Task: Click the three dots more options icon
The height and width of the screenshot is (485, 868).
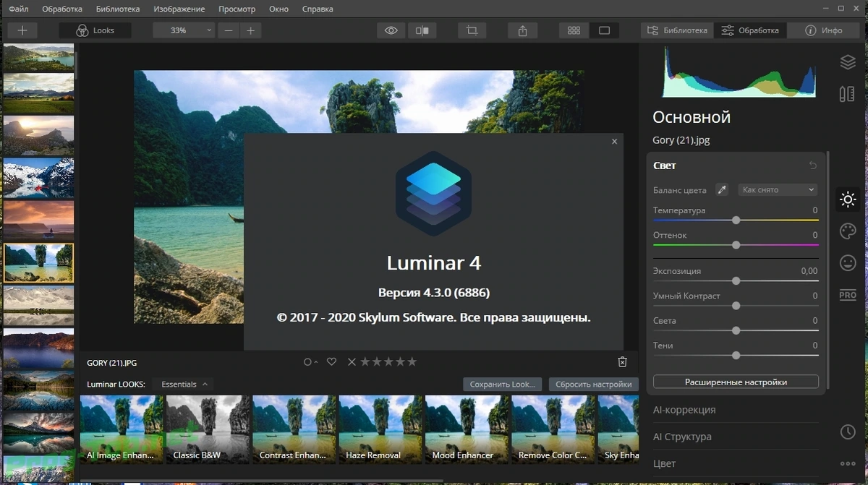Action: [x=848, y=464]
